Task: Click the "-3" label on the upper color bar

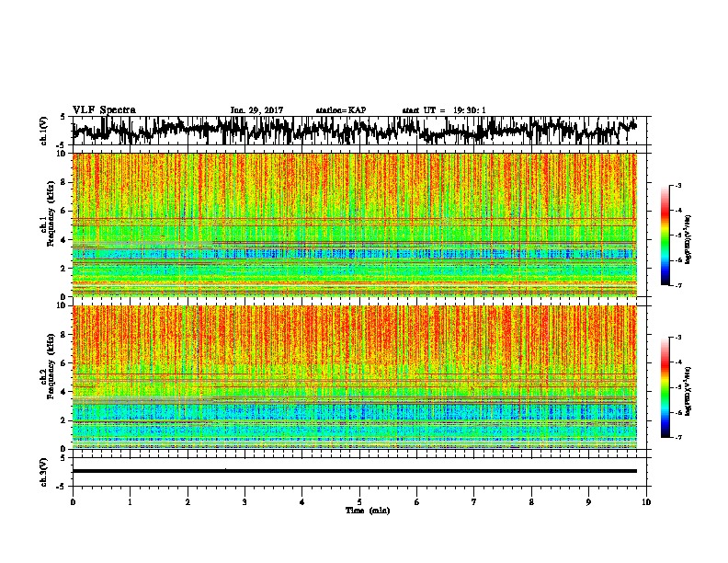Action: 677,185
